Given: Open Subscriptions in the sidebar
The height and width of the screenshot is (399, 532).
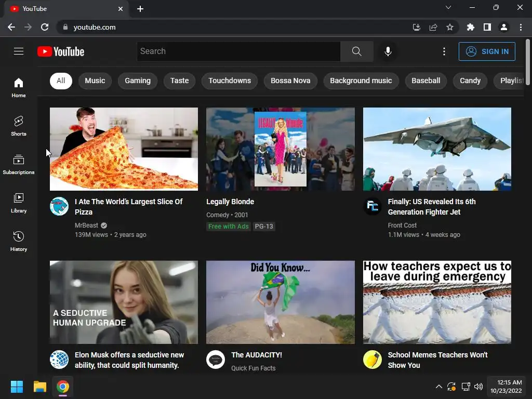Looking at the screenshot, I should coord(19,165).
